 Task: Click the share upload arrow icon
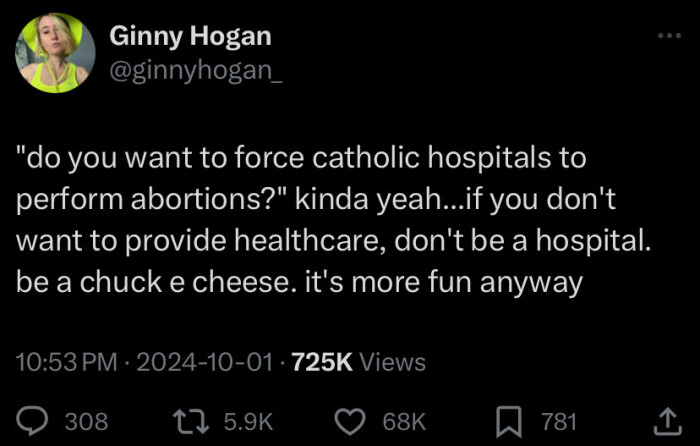665,421
